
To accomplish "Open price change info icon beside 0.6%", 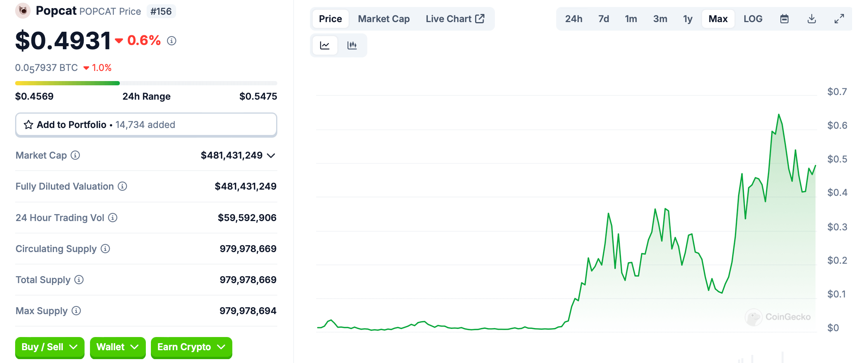I will point(171,41).
